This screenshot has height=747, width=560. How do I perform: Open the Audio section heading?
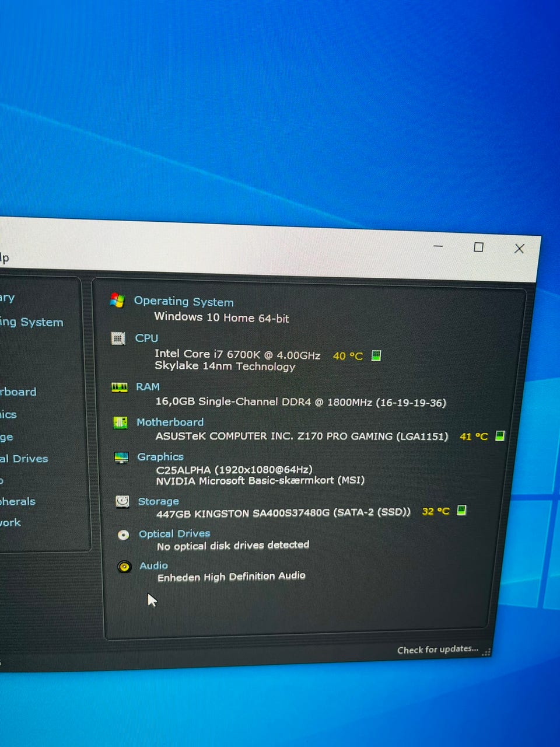tap(153, 566)
